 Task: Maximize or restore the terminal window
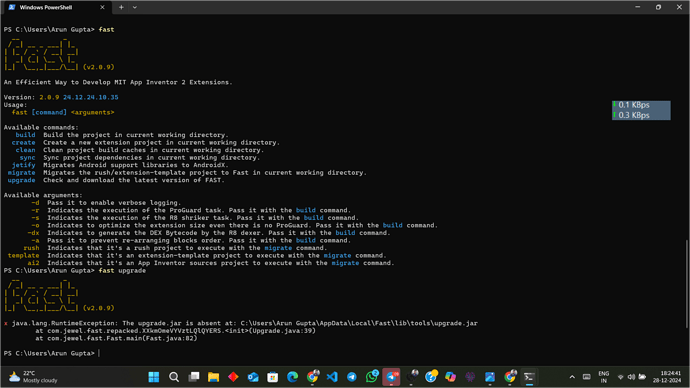[x=658, y=7]
